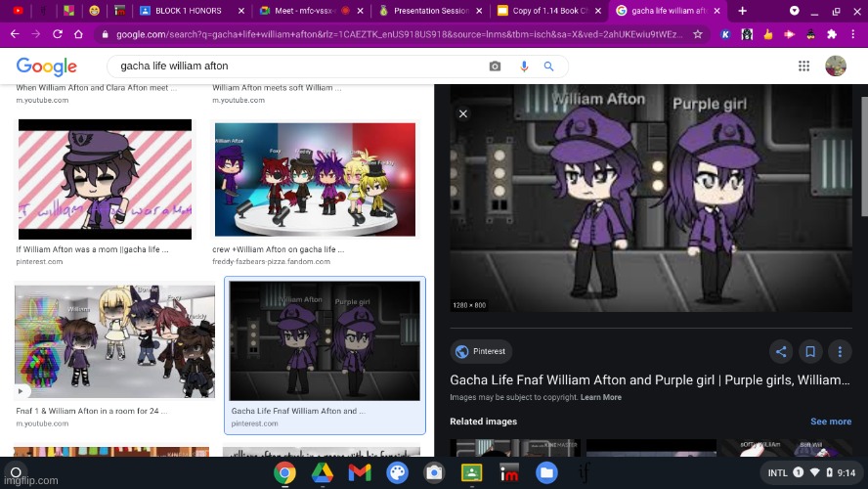Image resolution: width=868 pixels, height=489 pixels.
Task: Click the freddy-fazbears-pizza.fandom.com source
Action: [x=272, y=261]
